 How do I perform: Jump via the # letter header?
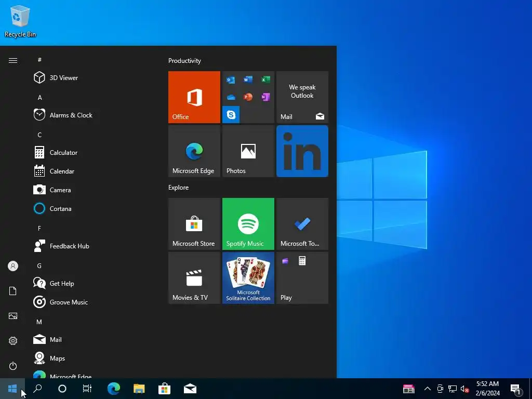[x=39, y=60]
